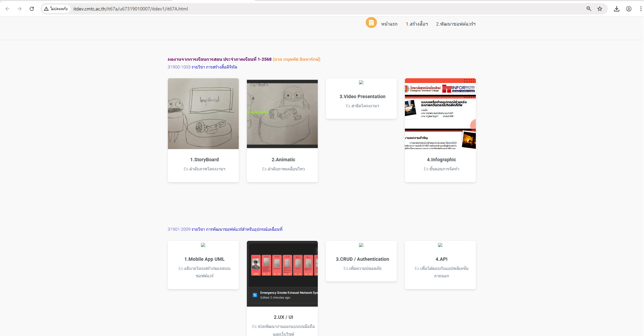Open the Infographic poster thumbnail
Image resolution: width=644 pixels, height=336 pixels.
(440, 114)
